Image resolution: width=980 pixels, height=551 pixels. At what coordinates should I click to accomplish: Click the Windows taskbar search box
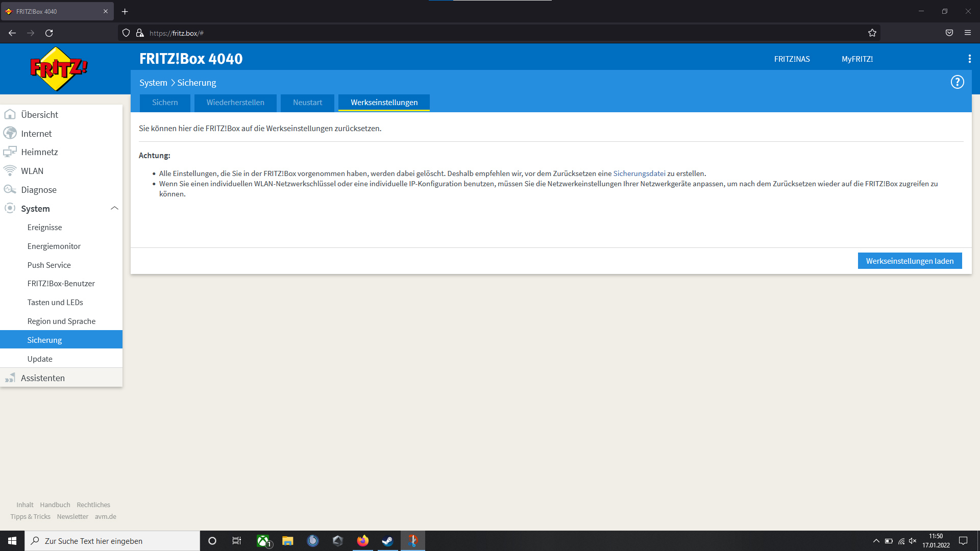[112, 541]
